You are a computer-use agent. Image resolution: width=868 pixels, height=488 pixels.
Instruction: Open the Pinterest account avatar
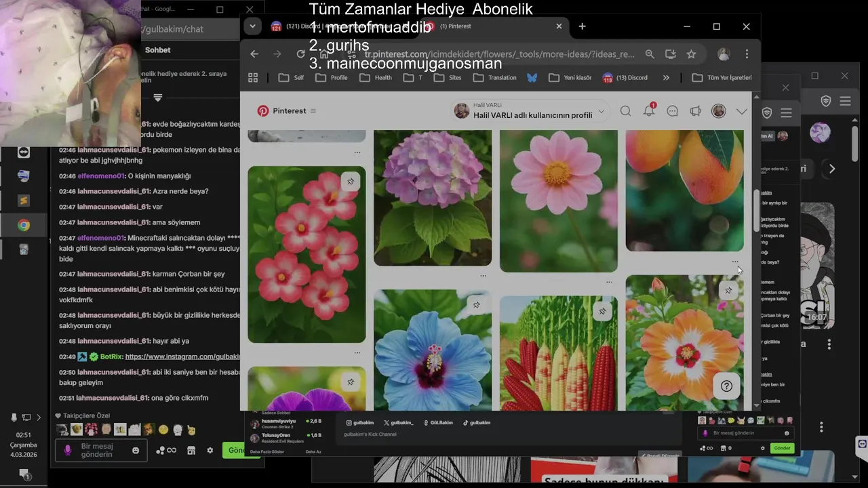coord(719,111)
